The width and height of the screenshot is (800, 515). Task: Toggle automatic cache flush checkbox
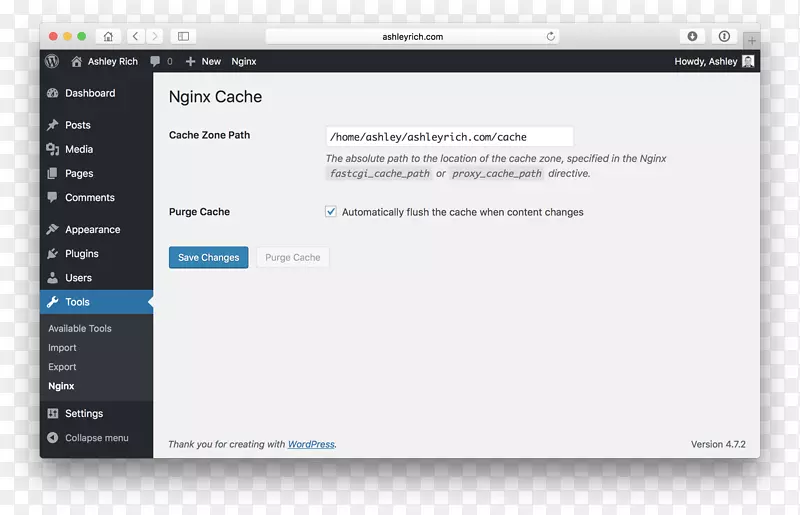(331, 211)
